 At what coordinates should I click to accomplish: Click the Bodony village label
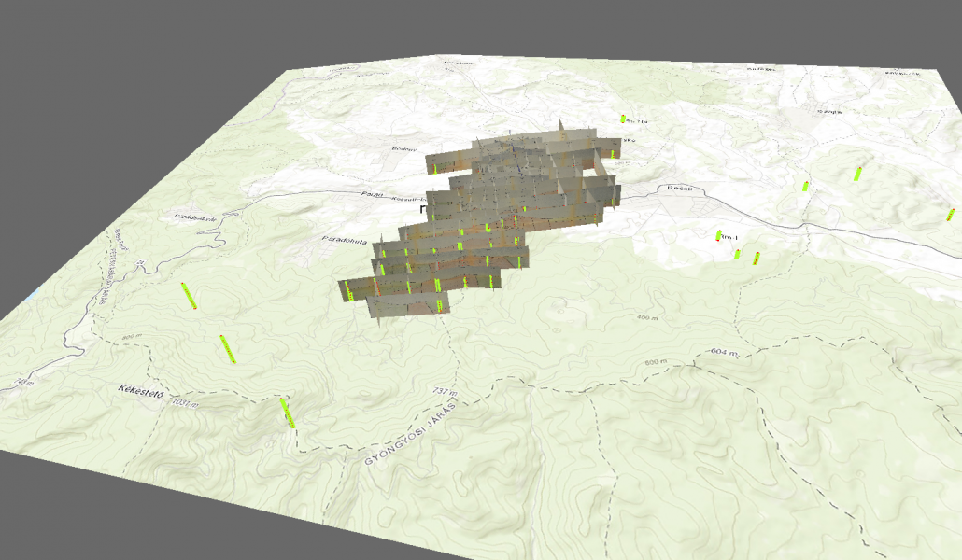click(x=403, y=148)
